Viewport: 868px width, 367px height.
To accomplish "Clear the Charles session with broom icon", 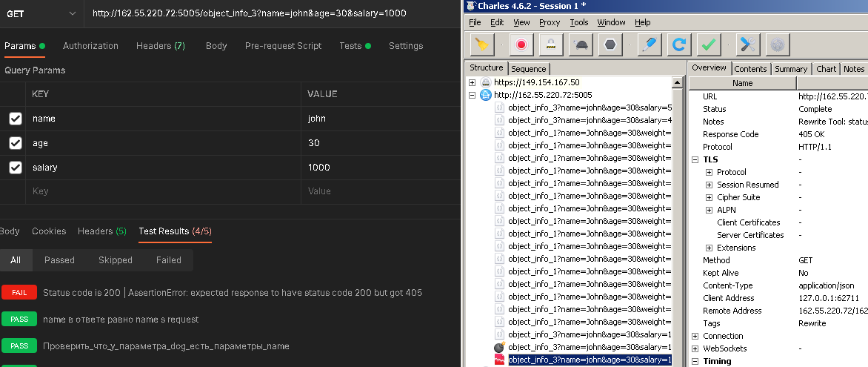I will (x=482, y=45).
